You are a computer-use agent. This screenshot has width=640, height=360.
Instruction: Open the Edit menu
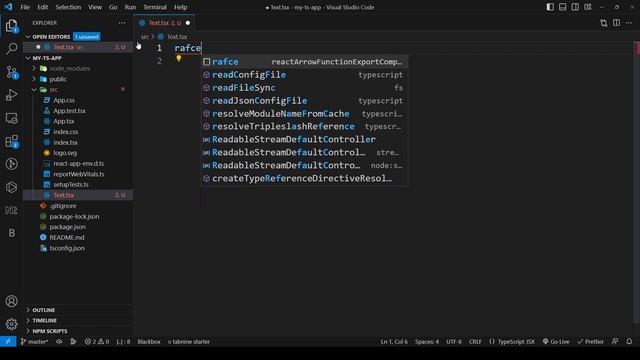tap(42, 7)
